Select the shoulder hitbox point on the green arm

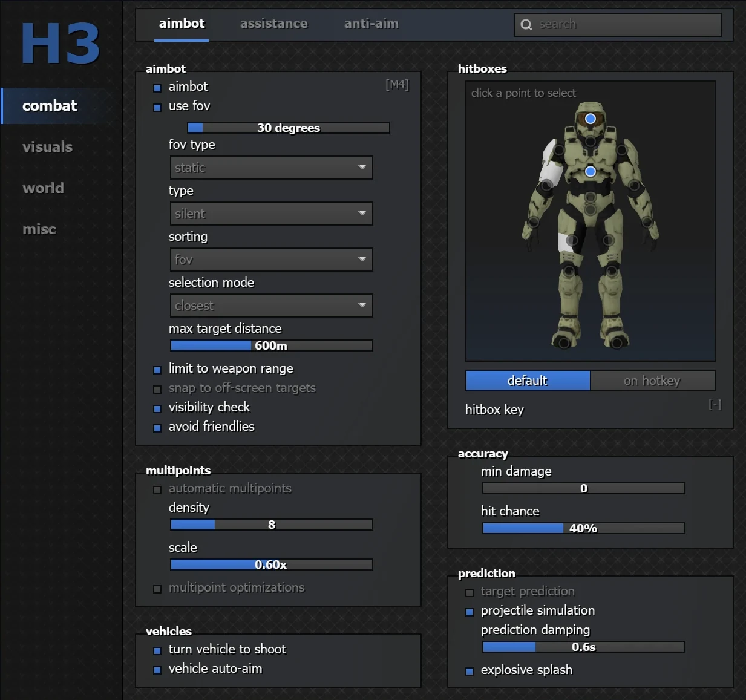(x=622, y=150)
